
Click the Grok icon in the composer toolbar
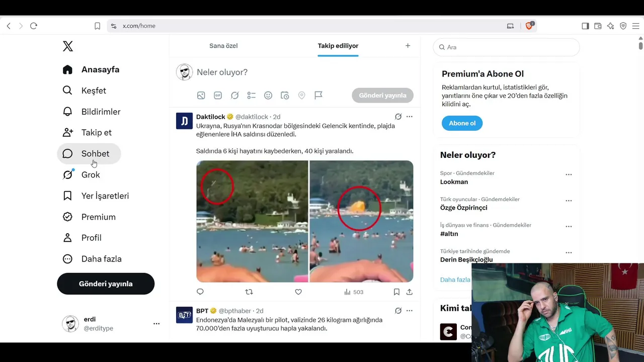click(234, 96)
